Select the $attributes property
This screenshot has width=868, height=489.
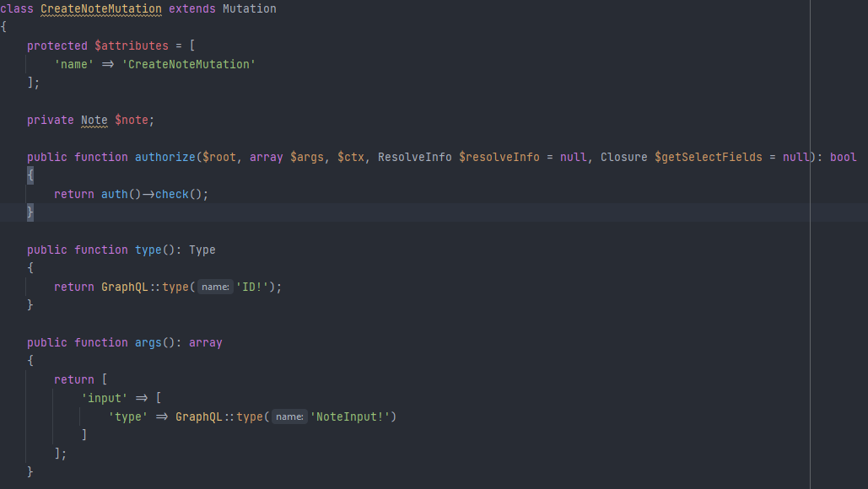click(x=132, y=46)
